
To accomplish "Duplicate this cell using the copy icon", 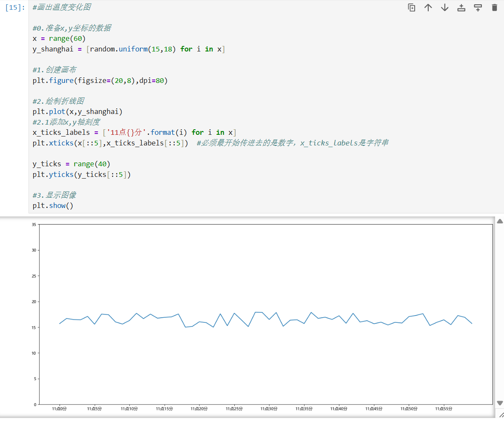I will click(x=411, y=8).
